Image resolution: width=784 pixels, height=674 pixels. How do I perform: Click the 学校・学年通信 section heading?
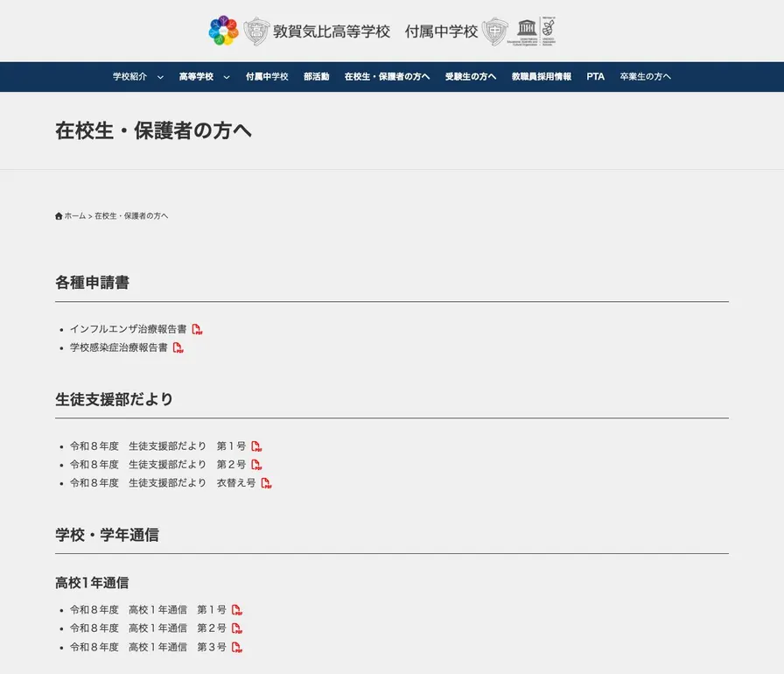point(107,535)
